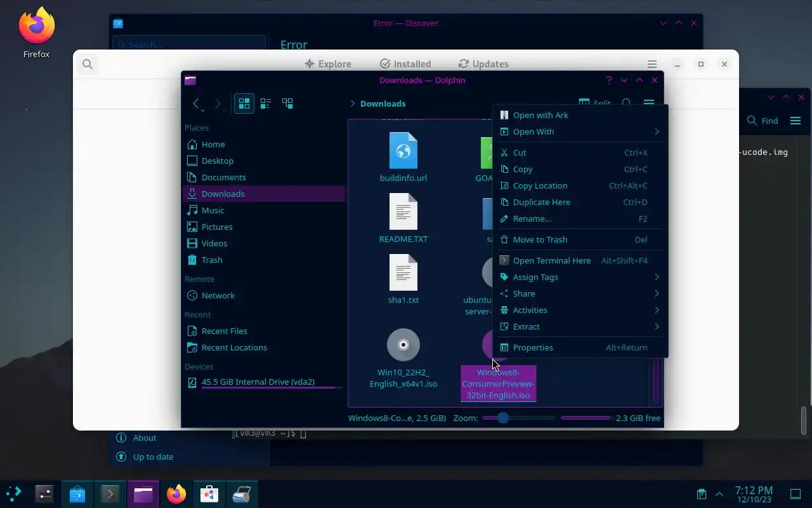This screenshot has width=812, height=508.
Task: Click show desktop icon in taskbar corner
Action: [x=795, y=493]
